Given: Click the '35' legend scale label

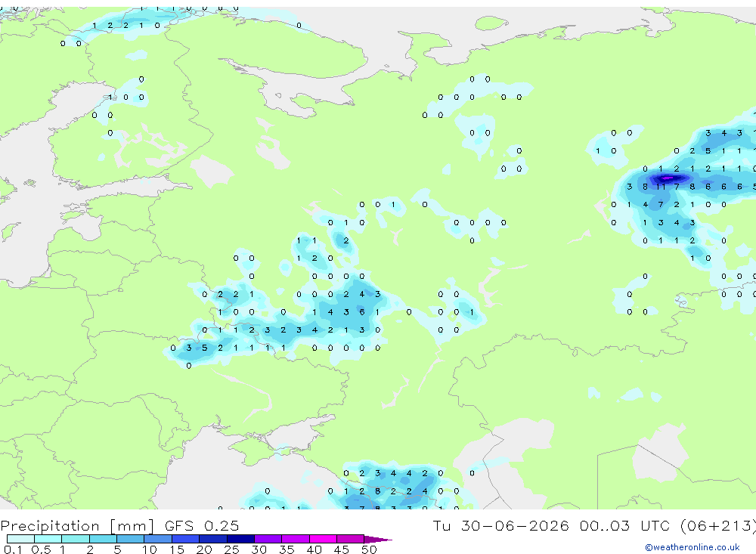Looking at the screenshot, I should 287,549.
